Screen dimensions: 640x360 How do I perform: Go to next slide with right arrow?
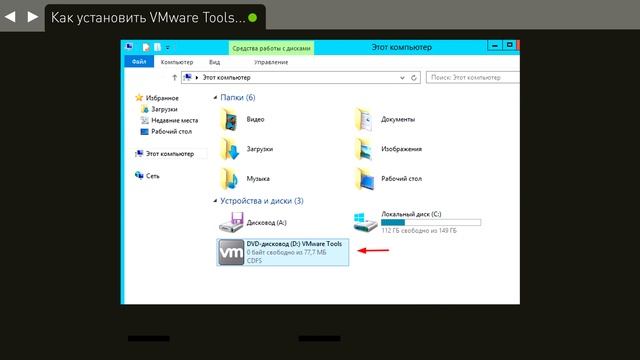pyautogui.click(x=33, y=17)
